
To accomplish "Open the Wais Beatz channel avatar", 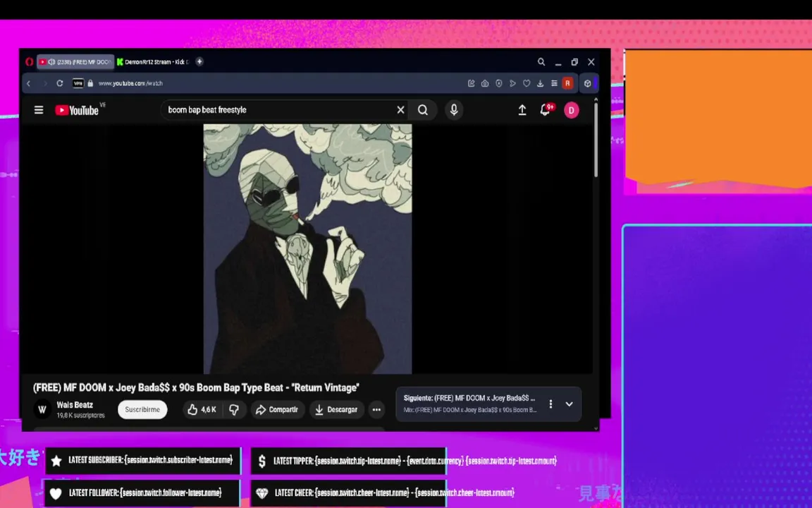I will pos(43,409).
